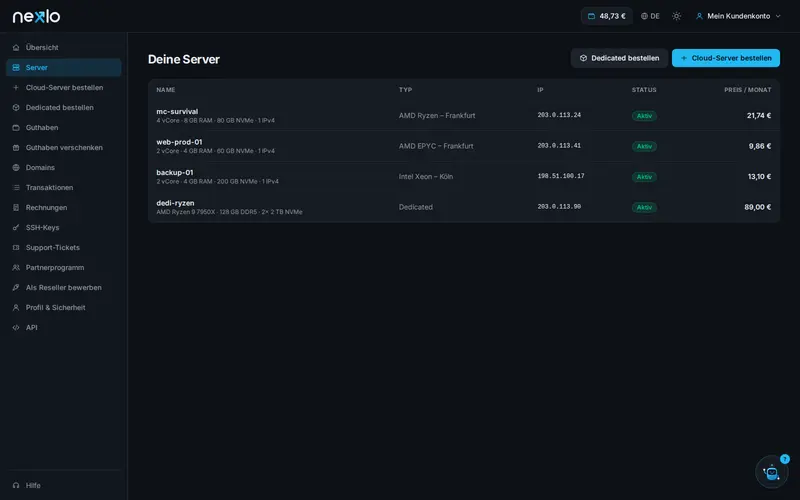
Task: Click the key icon beside SSH-Keys
Action: pyautogui.click(x=16, y=228)
